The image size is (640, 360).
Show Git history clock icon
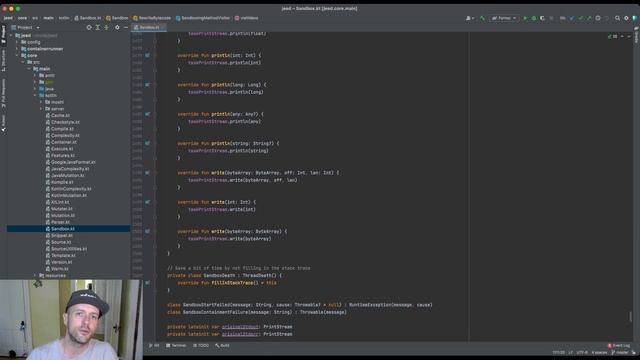click(598, 18)
